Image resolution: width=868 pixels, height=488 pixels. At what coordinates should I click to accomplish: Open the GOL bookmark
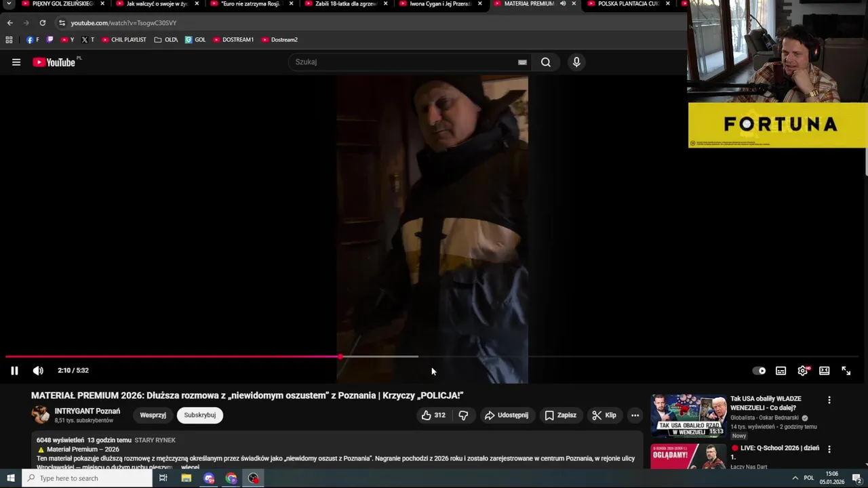[x=195, y=40]
